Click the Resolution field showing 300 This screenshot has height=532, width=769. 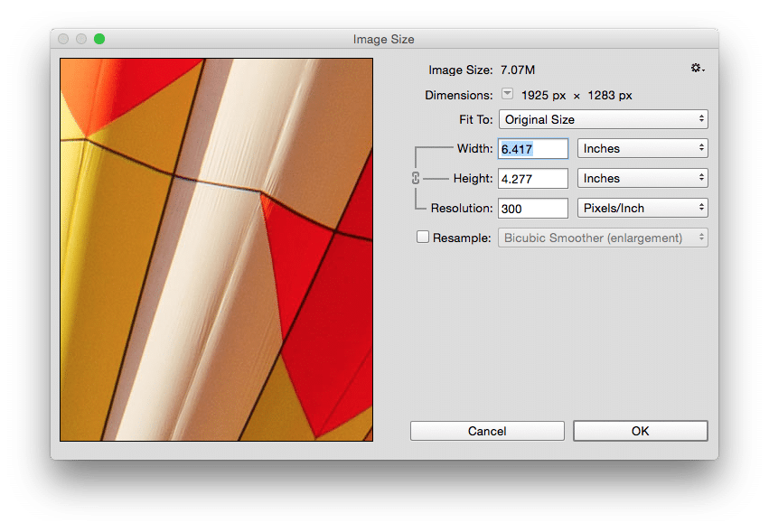coord(533,209)
